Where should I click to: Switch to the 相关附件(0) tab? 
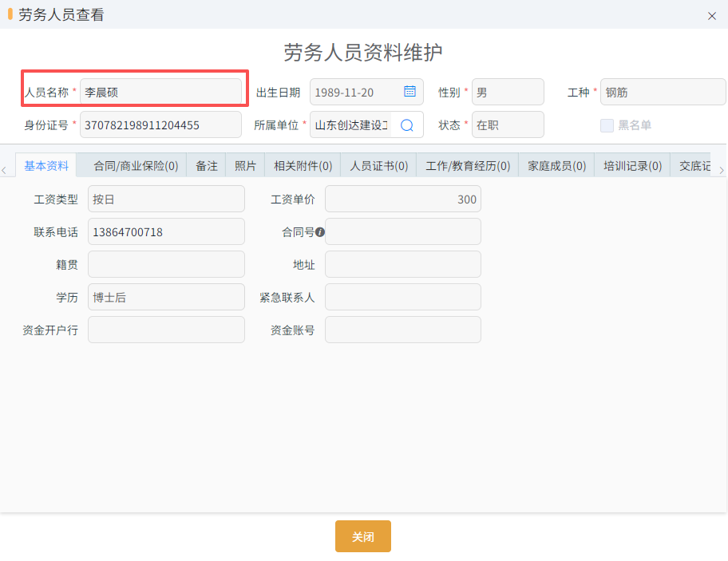coord(303,166)
